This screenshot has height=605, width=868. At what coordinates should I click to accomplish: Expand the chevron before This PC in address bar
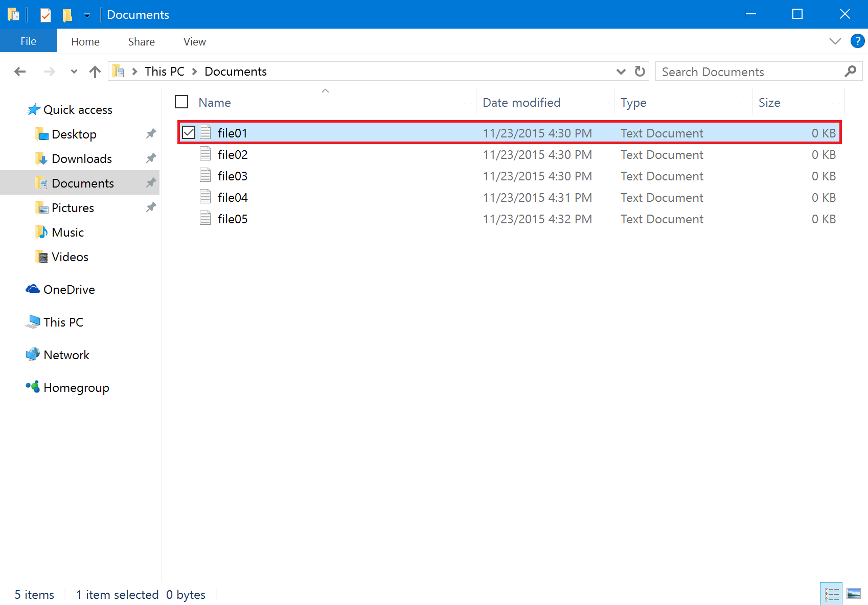pyautogui.click(x=135, y=72)
